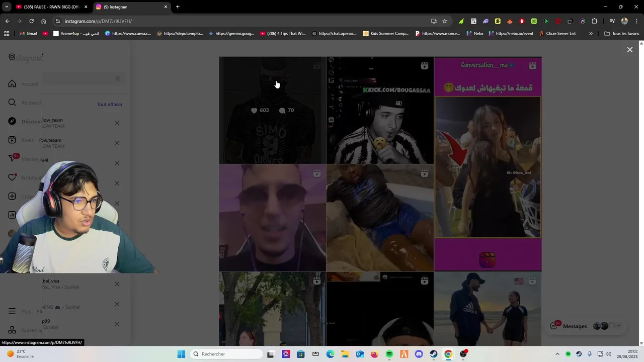Expand the bookmarks overflow chevron
The width and height of the screenshot is (644, 362).
[x=591, y=34]
